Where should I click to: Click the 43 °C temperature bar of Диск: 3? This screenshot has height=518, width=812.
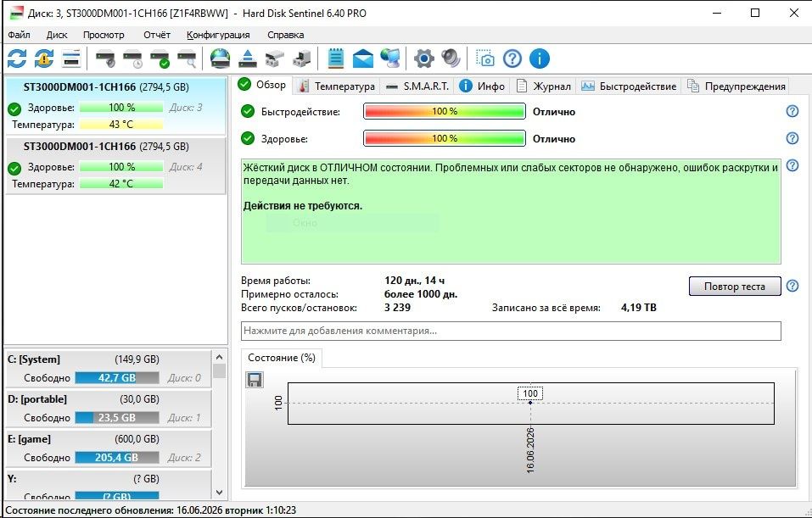coord(121,124)
